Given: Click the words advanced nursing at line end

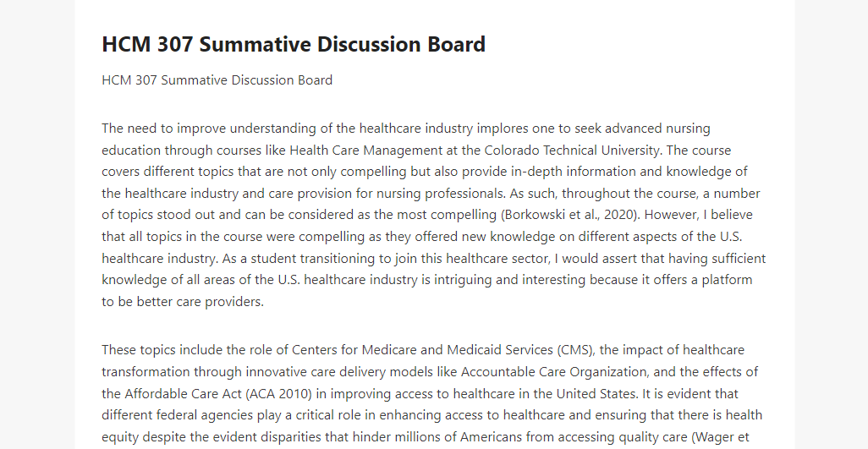Looking at the screenshot, I should pos(657,129).
